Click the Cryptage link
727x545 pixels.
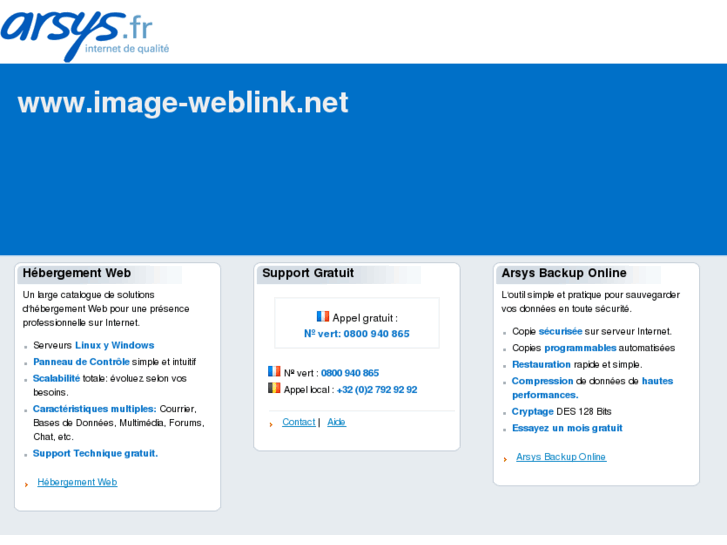(x=532, y=411)
